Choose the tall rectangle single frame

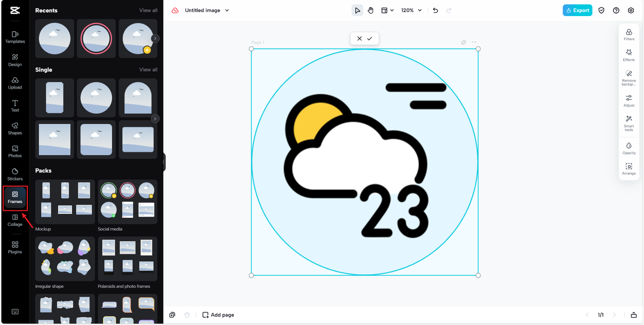tap(54, 98)
